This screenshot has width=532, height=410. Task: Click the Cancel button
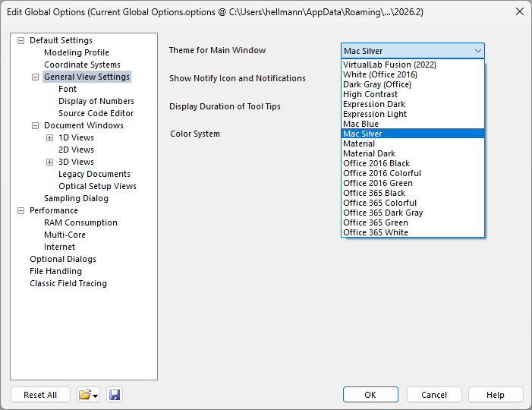(434, 395)
